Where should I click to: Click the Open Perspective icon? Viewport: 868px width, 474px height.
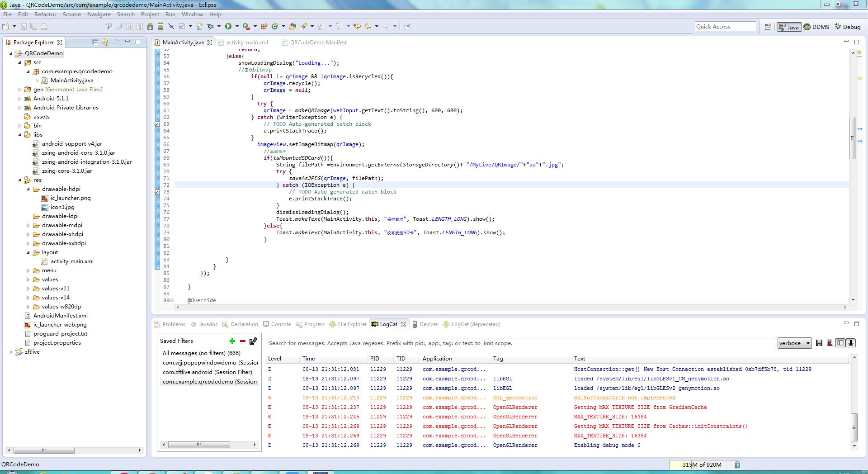(x=768, y=27)
